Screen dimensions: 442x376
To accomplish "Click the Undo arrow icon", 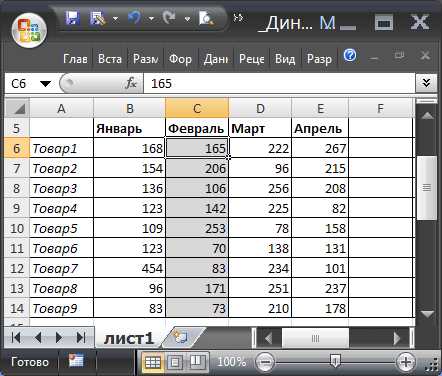I will pos(134,18).
